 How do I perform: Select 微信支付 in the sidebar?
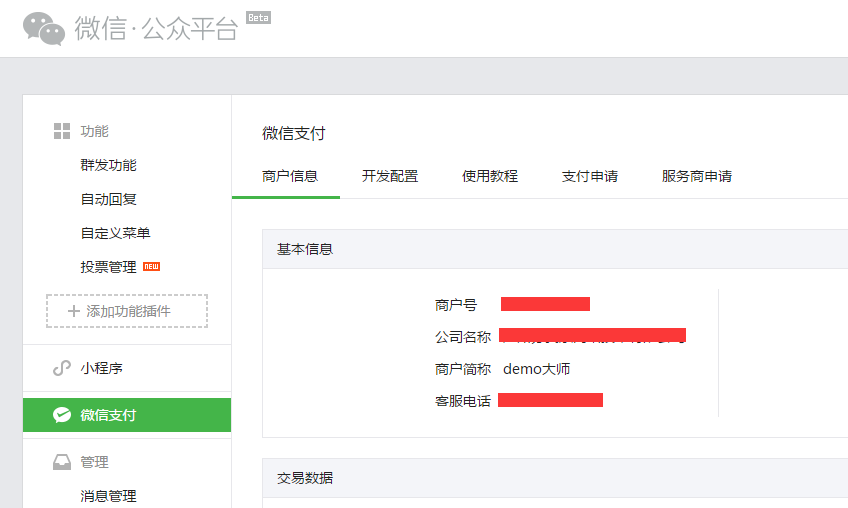[127, 415]
